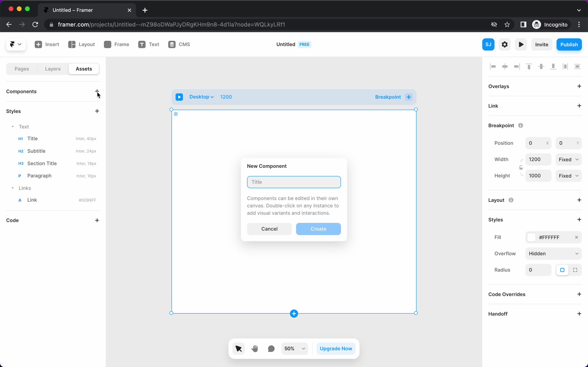Image resolution: width=588 pixels, height=367 pixels.
Task: Expand the Text section in Styles
Action: 13,126
